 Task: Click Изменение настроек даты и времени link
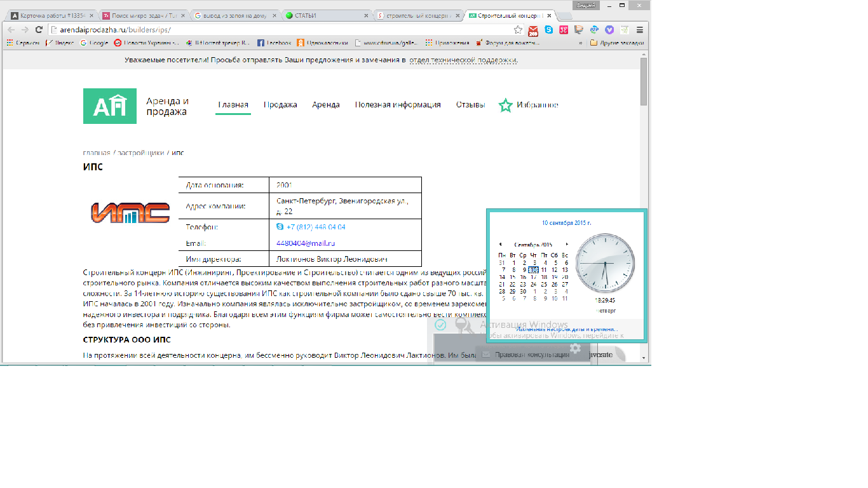point(567,329)
